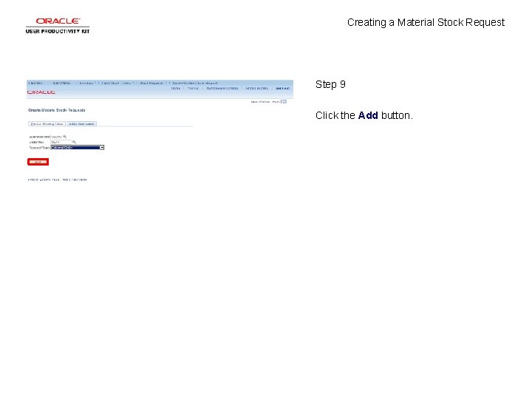
Task: Switch to the Find an Existing Value tab
Action: tap(47, 124)
